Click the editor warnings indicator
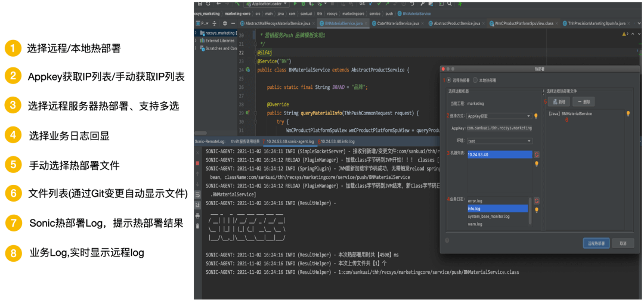This screenshot has height=300, width=644. click(x=626, y=34)
